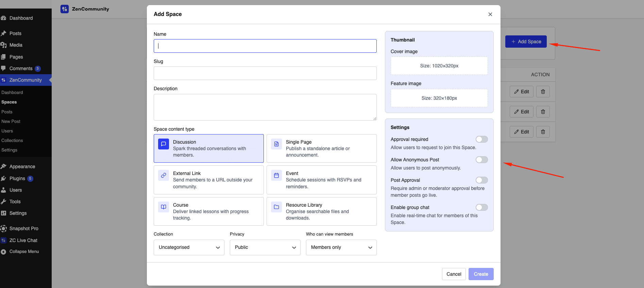
Task: Select the Course space content type
Action: point(209,211)
